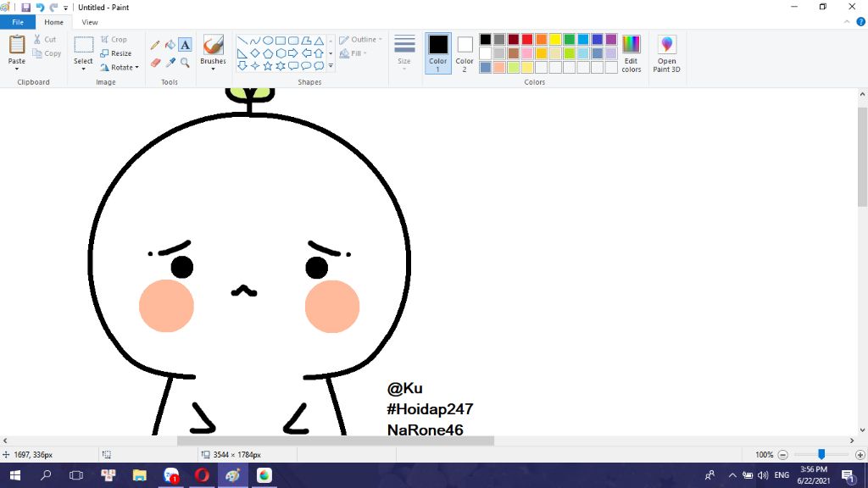Click the zoom slider handle
The height and width of the screenshot is (488, 868).
click(x=821, y=454)
